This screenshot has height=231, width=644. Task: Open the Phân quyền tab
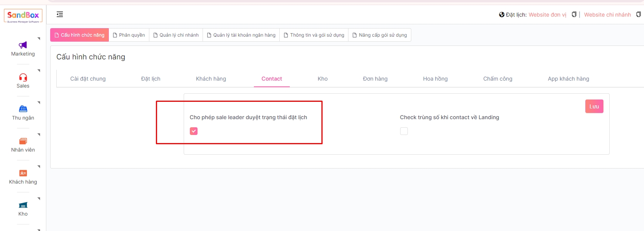pyautogui.click(x=129, y=35)
